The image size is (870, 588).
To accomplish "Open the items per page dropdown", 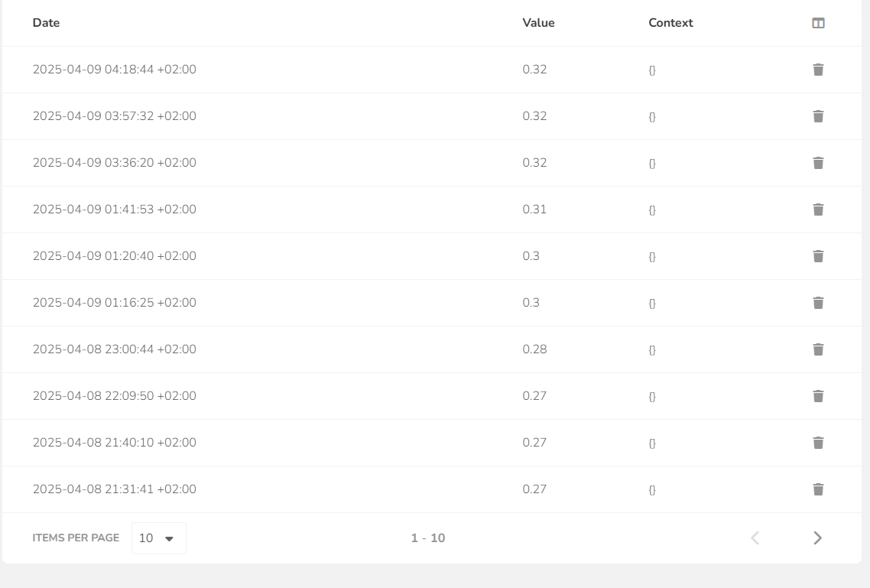I will click(159, 538).
